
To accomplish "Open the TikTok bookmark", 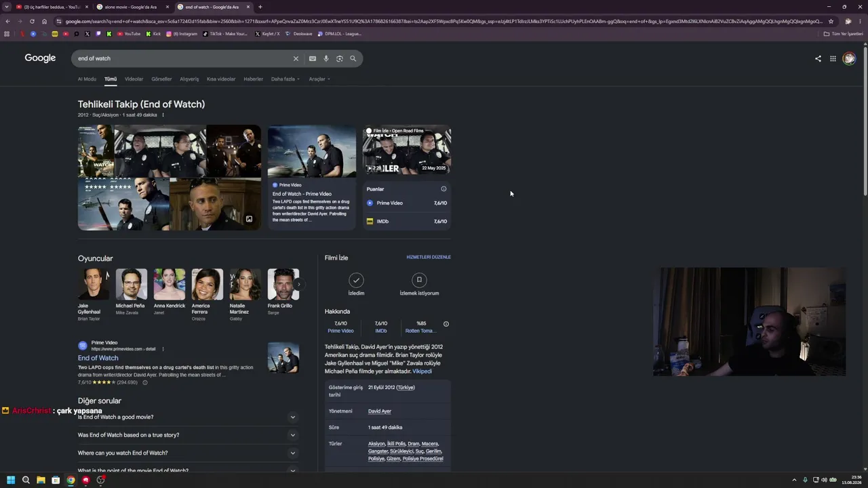I will point(226,34).
